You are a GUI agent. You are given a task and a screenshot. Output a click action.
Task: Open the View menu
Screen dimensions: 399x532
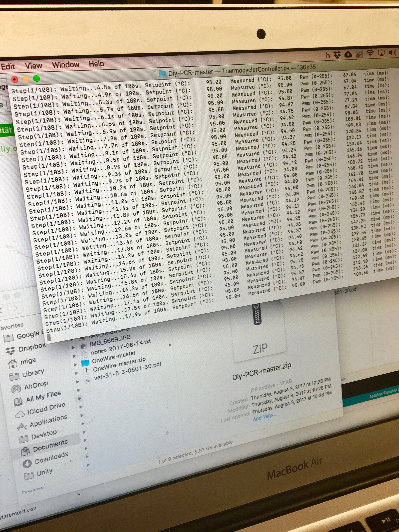[x=33, y=65]
